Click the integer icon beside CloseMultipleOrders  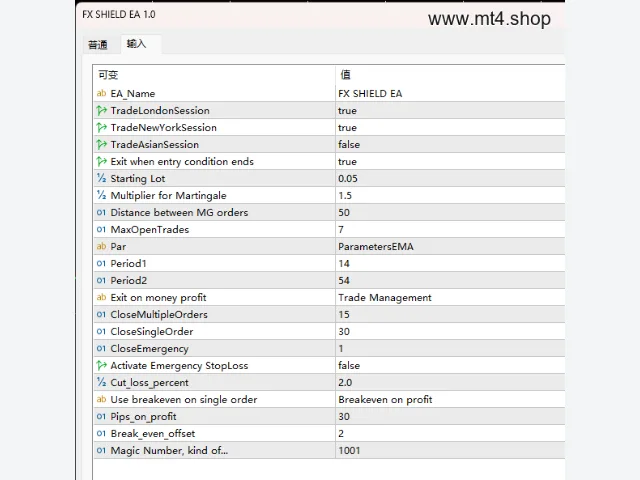point(102,314)
